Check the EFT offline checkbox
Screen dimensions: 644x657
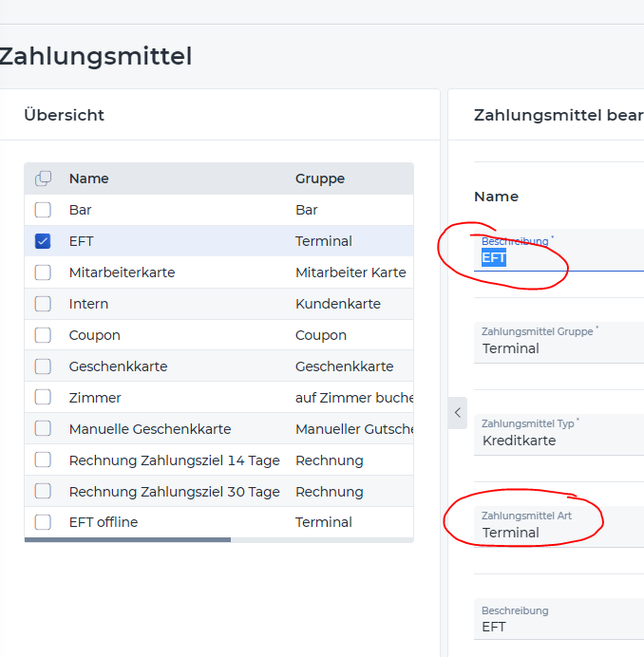click(43, 522)
